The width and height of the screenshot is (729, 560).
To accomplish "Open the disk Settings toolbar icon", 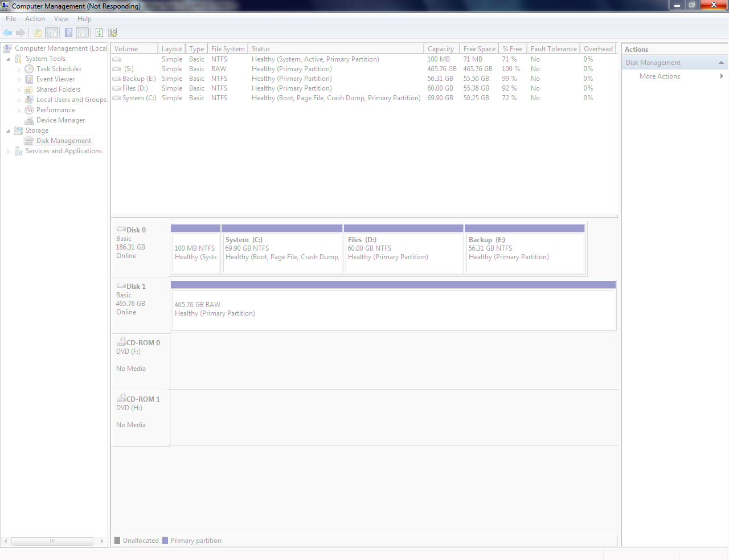I will click(113, 33).
